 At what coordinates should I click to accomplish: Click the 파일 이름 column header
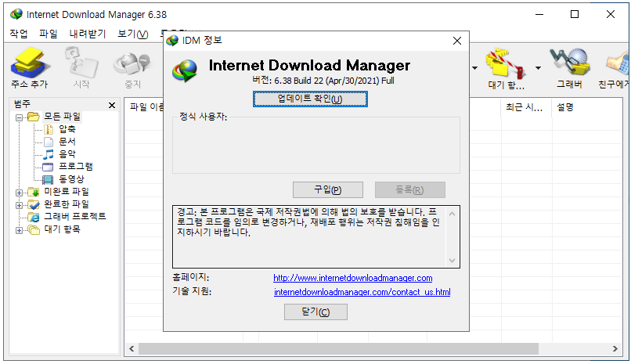point(145,107)
